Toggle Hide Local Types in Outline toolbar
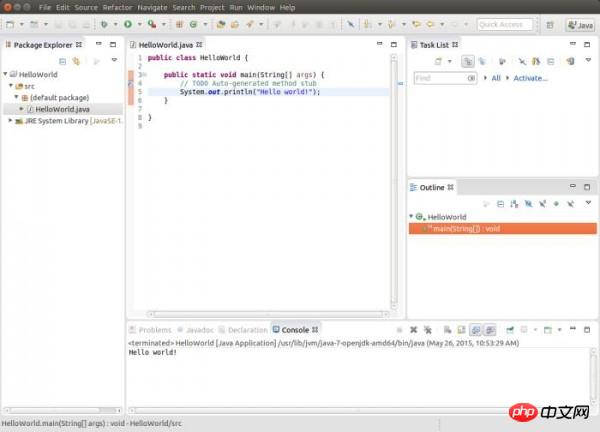This screenshot has height=432, width=600. [570, 204]
